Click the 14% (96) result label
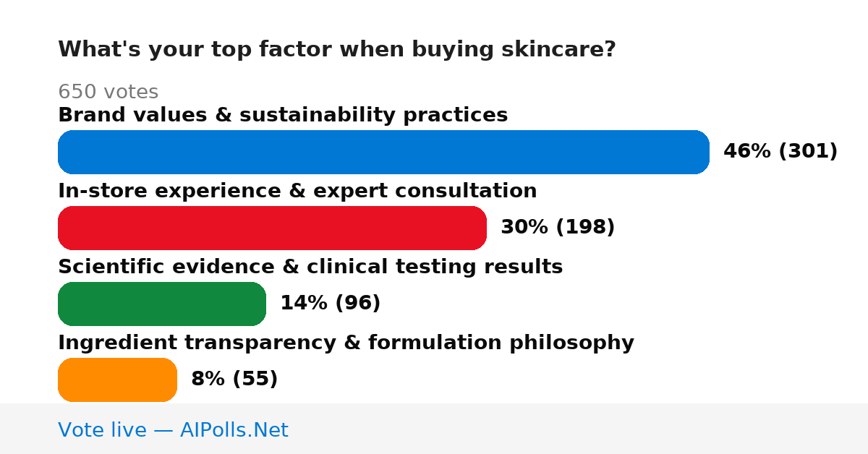This screenshot has height=454, width=868. (330, 303)
